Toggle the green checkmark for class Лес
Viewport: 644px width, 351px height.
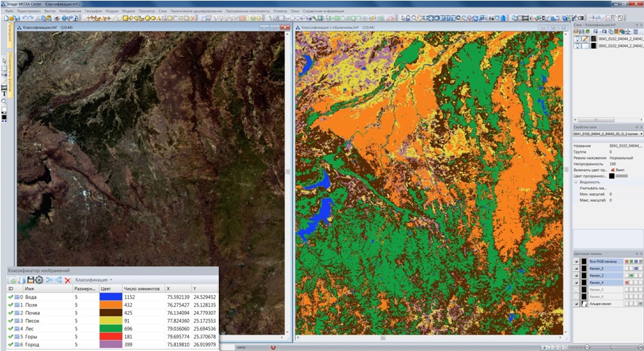coord(11,329)
